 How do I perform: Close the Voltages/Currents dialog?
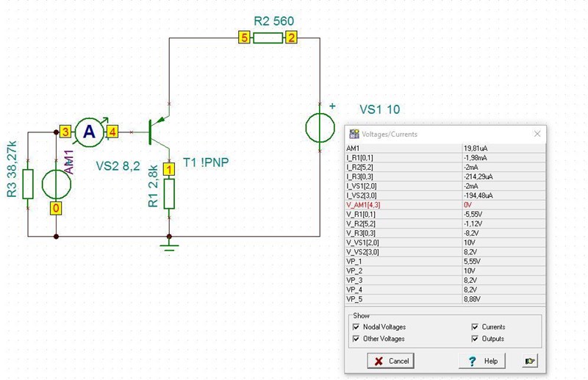click(x=537, y=134)
